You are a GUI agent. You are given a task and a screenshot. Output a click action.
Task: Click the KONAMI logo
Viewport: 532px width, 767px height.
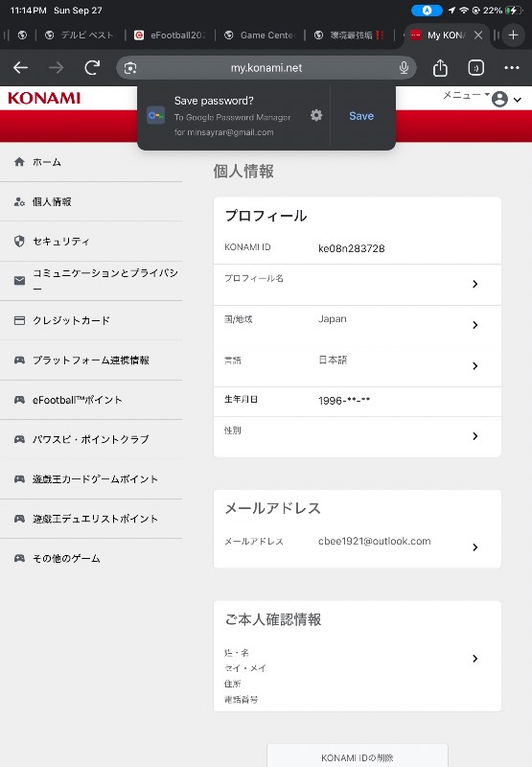tap(44, 98)
